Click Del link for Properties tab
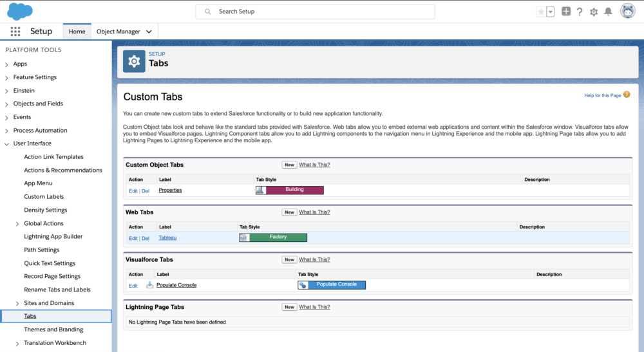The image size is (644, 352). [x=146, y=190]
